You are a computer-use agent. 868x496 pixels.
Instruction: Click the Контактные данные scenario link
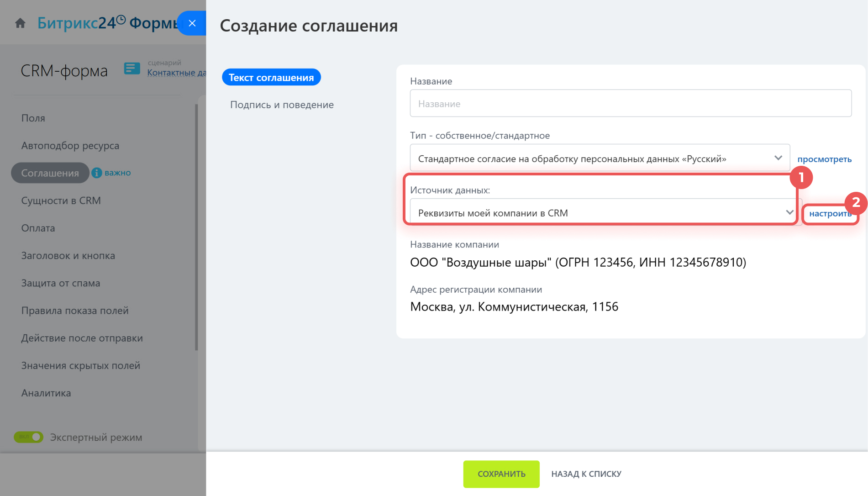176,73
